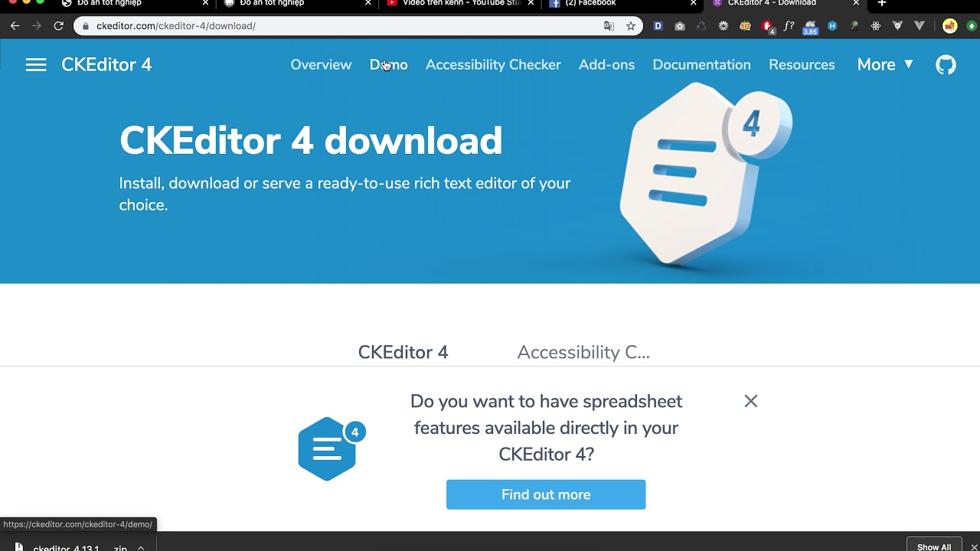980x551 pixels.
Task: Click the CKEditor 4 hexagon logo in popup
Action: click(332, 448)
